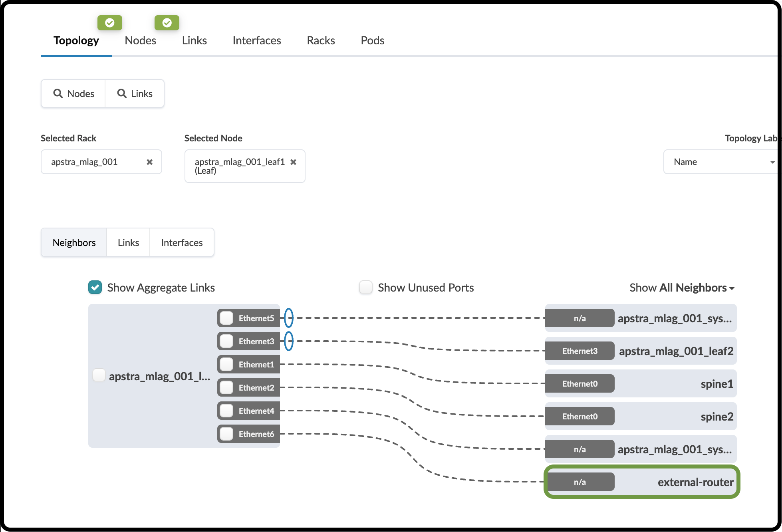Click the aggregate link oval next to Ethernet5
782x532 pixels.
(x=289, y=318)
